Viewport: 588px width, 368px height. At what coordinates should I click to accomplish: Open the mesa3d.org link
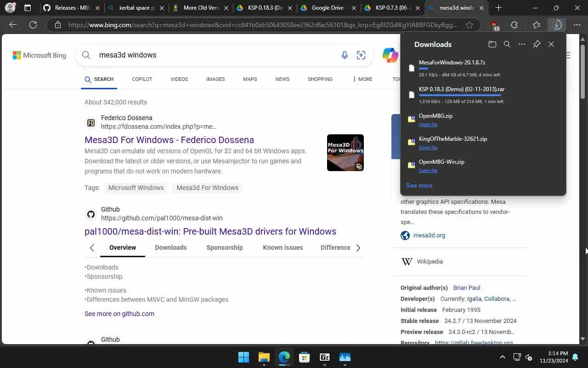[x=429, y=235]
